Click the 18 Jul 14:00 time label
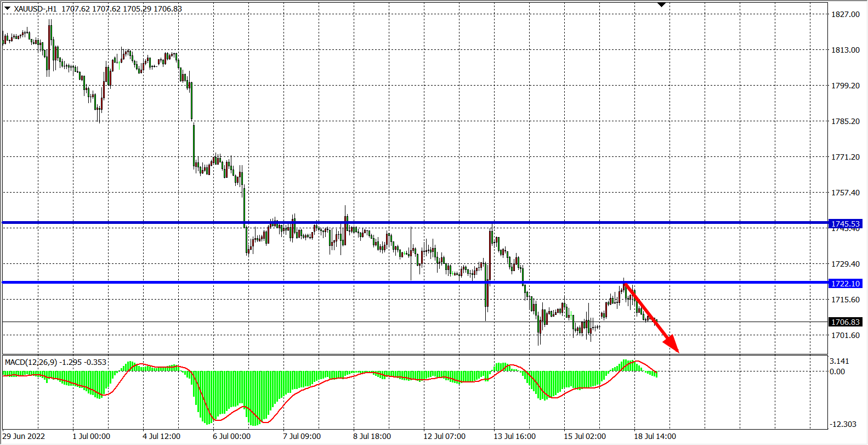The height and width of the screenshot is (445, 868). [x=655, y=436]
